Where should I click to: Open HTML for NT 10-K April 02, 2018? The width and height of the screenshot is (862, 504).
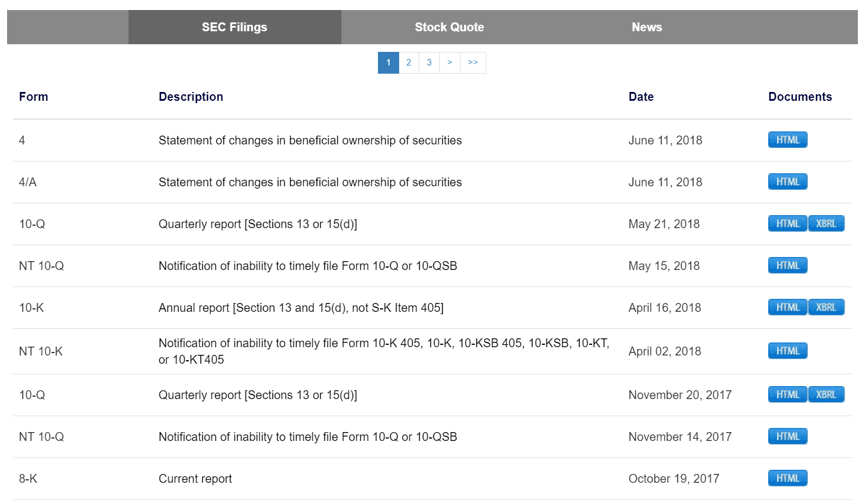787,351
